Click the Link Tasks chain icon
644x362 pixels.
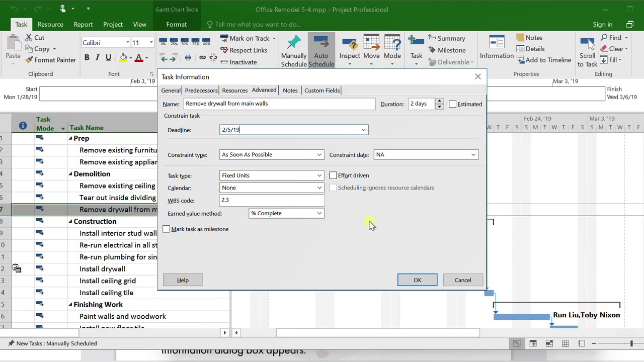click(x=202, y=58)
